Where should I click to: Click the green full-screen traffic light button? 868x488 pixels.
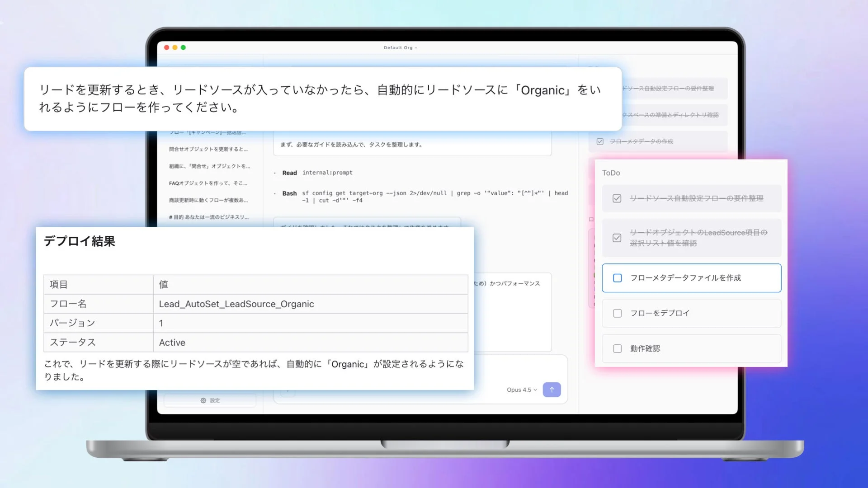pyautogui.click(x=183, y=47)
